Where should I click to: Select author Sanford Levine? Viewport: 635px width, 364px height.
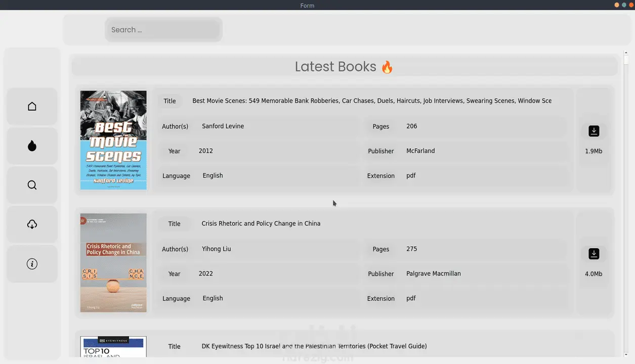tap(223, 126)
